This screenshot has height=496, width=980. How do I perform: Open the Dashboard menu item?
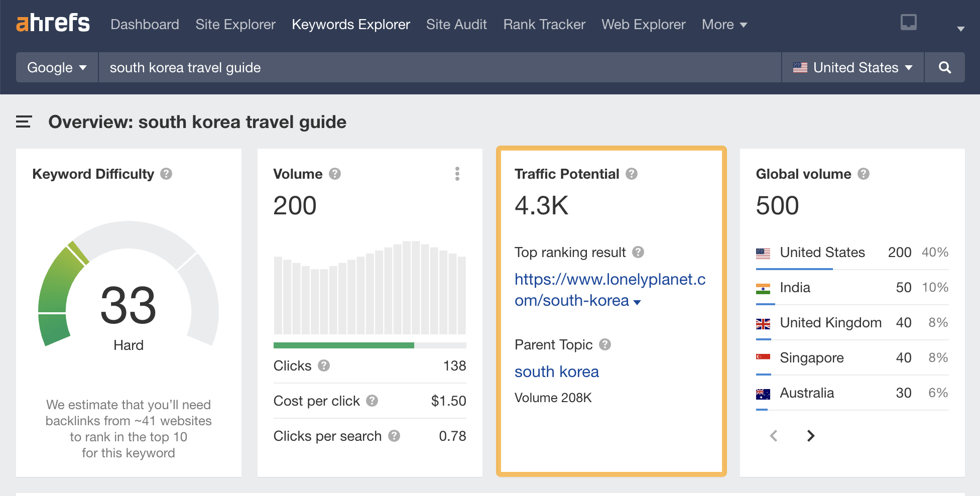[x=145, y=24]
